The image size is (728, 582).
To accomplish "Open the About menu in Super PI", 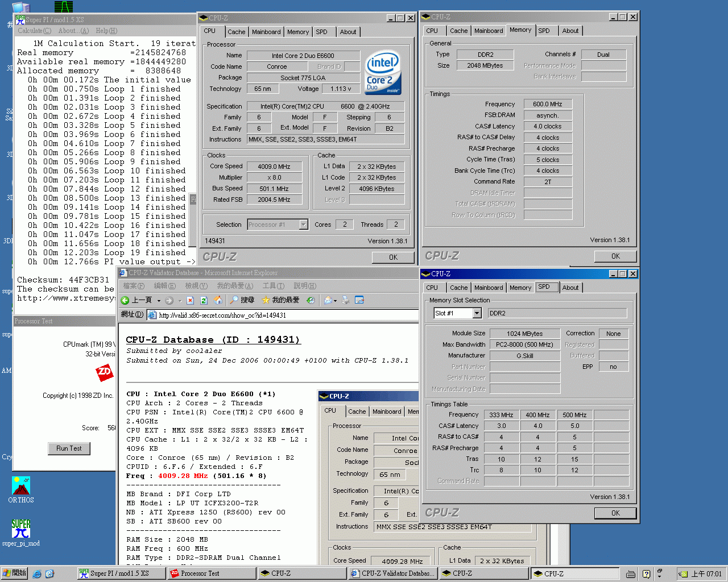I will click(x=74, y=31).
